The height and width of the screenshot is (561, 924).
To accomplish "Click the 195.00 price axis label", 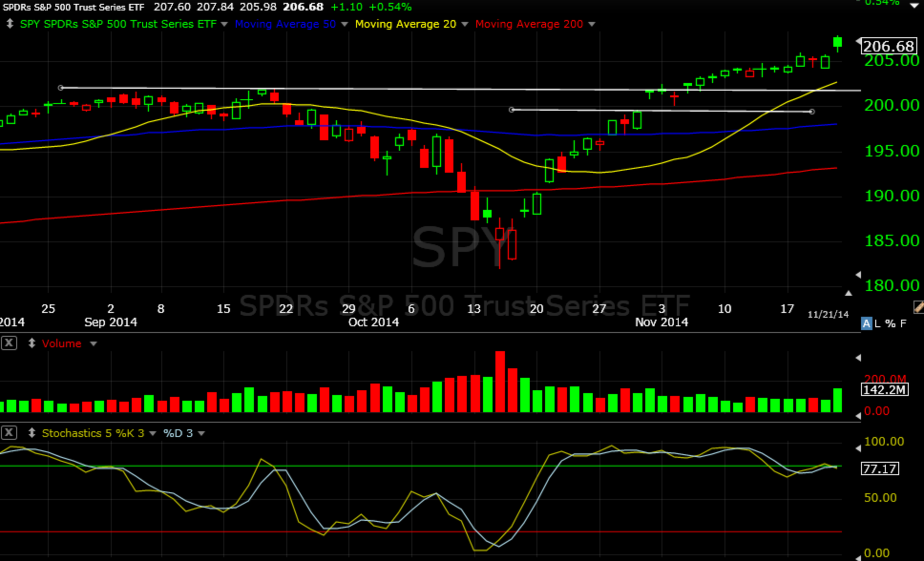I will tap(892, 151).
